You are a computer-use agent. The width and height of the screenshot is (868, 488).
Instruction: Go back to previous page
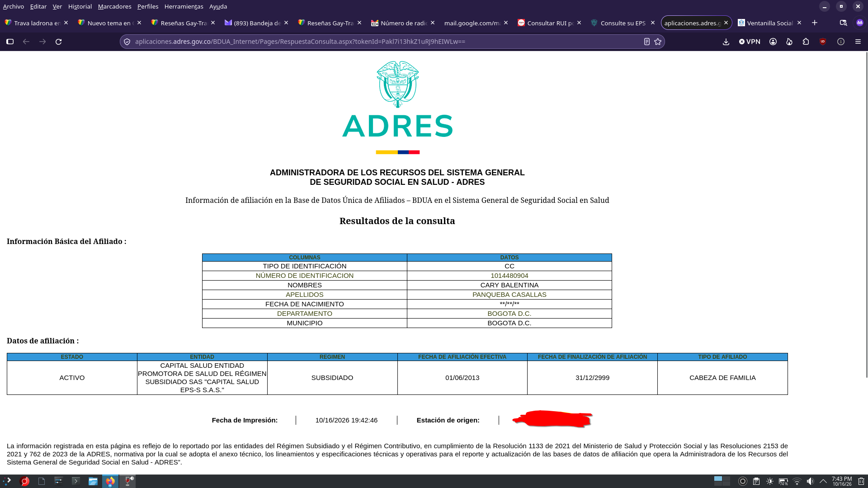coord(26,42)
